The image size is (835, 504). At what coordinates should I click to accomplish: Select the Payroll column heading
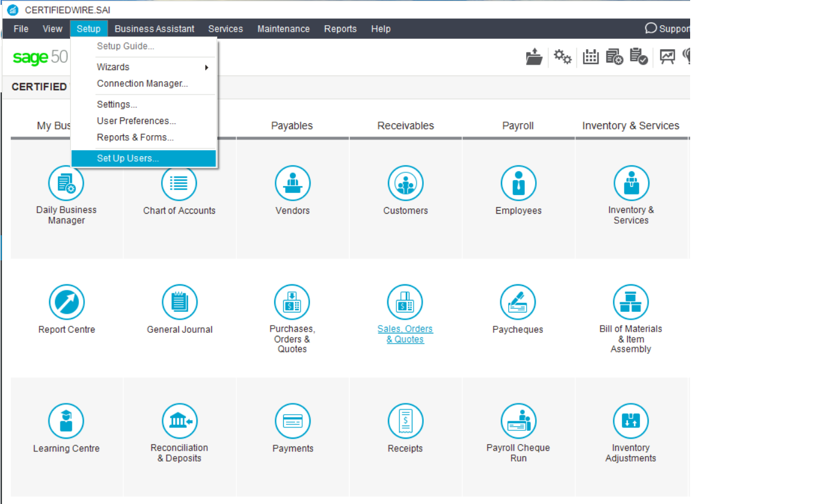click(x=518, y=126)
